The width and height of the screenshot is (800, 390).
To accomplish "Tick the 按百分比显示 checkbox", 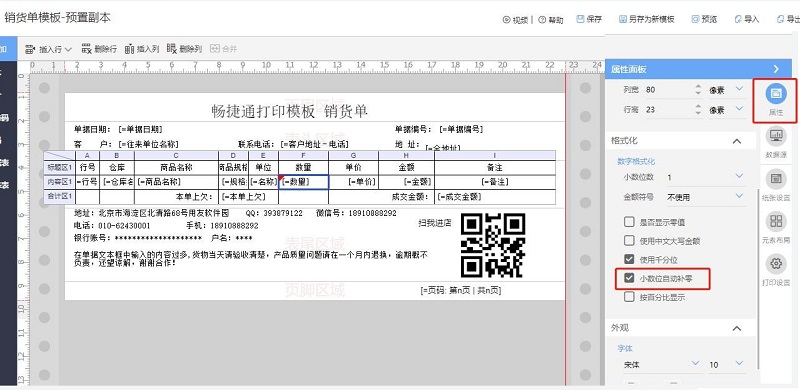I will pyautogui.click(x=629, y=297).
